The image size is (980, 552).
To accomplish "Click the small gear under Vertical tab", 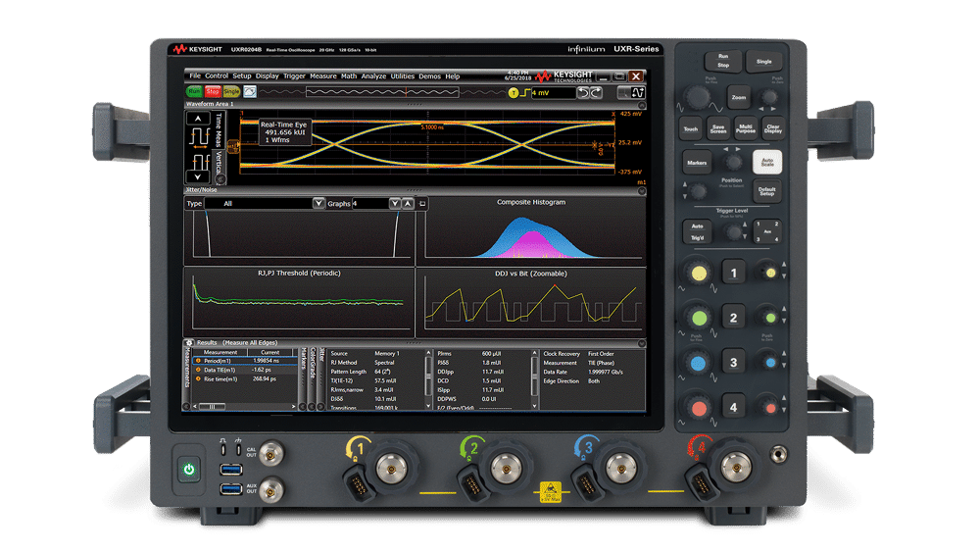I will coord(220,179).
